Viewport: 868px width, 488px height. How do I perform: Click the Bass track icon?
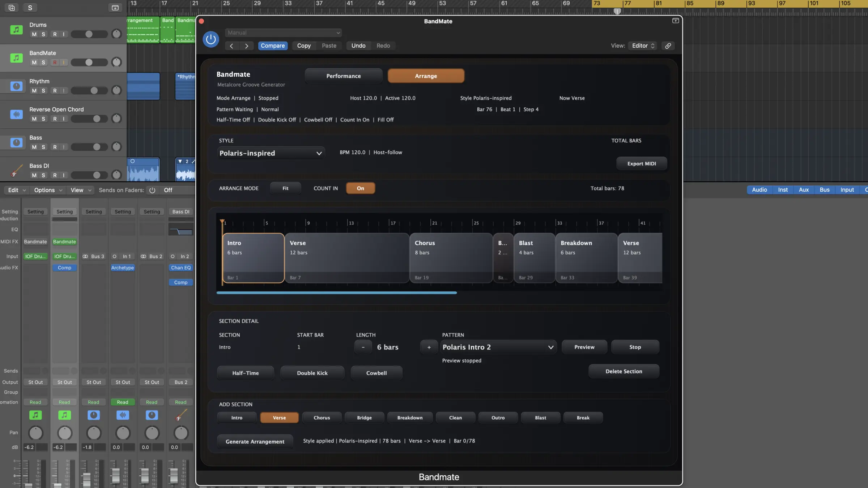pyautogui.click(x=16, y=142)
